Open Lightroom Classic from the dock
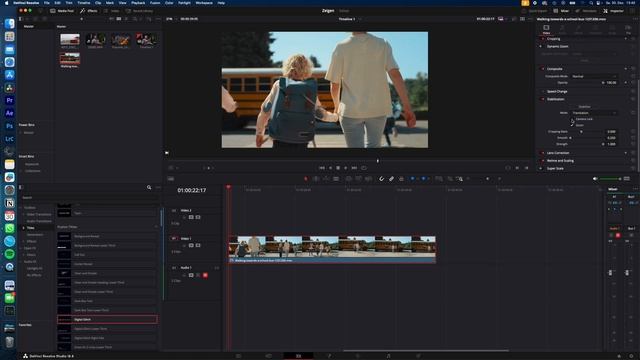 (x=9, y=139)
